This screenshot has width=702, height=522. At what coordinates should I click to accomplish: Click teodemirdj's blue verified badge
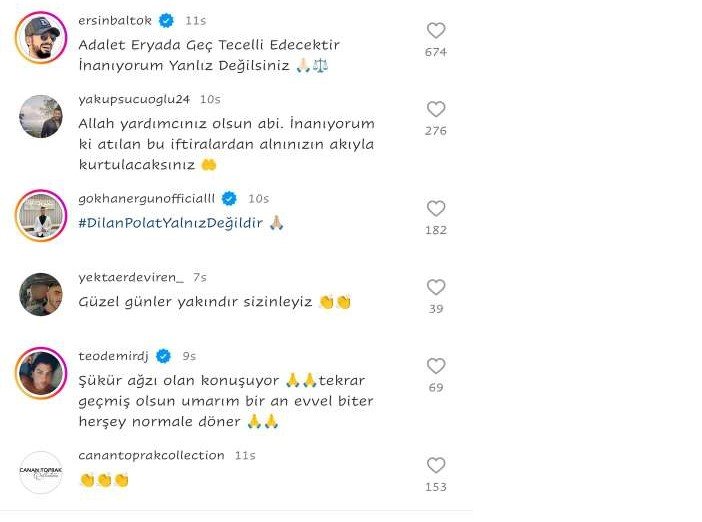tap(163, 356)
